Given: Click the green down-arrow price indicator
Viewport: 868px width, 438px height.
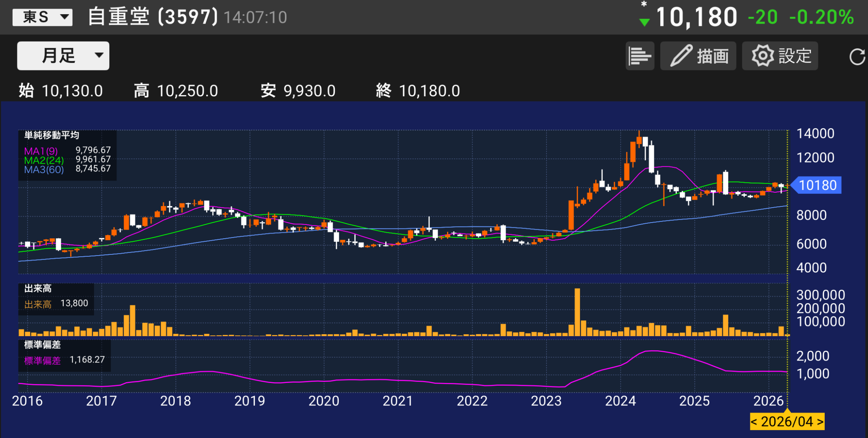Looking at the screenshot, I should click(644, 22).
